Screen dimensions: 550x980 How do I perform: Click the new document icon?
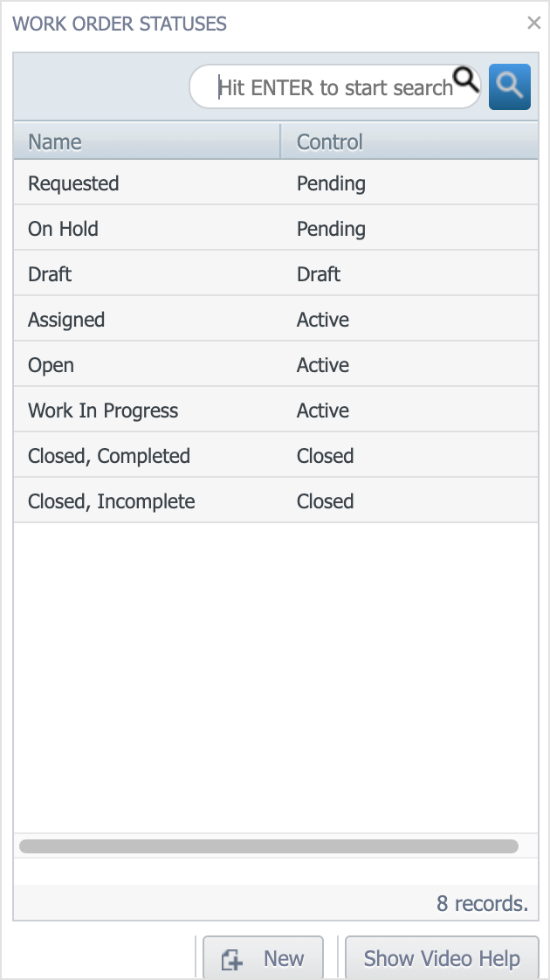[232, 959]
